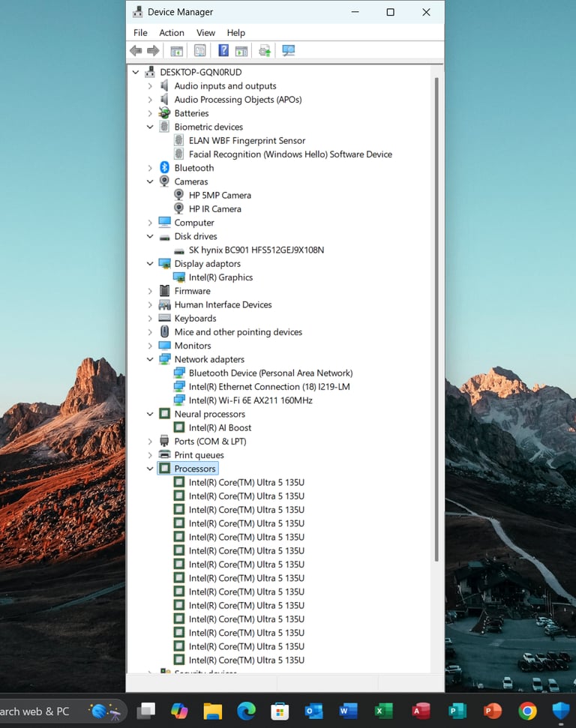
Task: Click the Batteries category icon
Action: click(164, 112)
